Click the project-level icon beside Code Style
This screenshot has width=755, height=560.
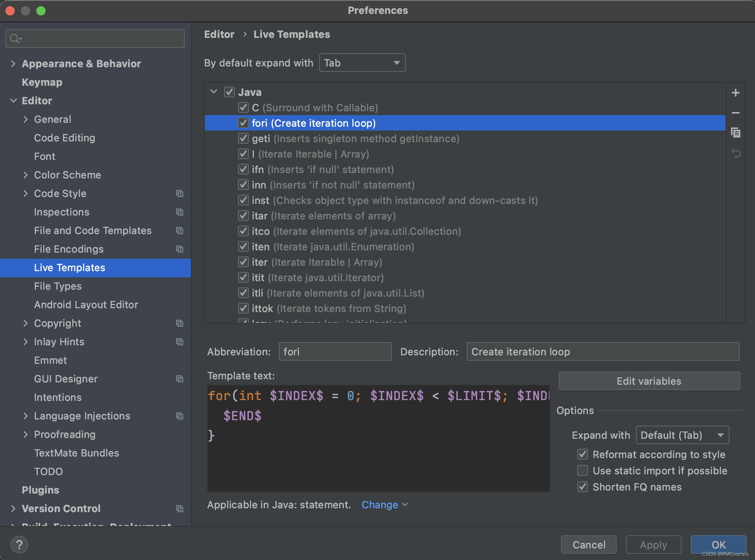coord(180,193)
